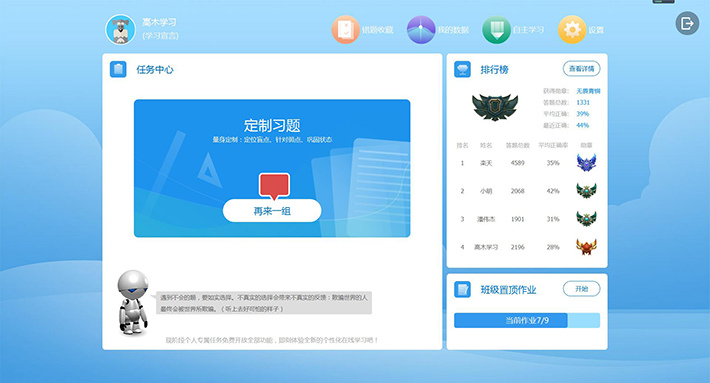Click the 2068 cell in rank 2 row

click(x=518, y=191)
